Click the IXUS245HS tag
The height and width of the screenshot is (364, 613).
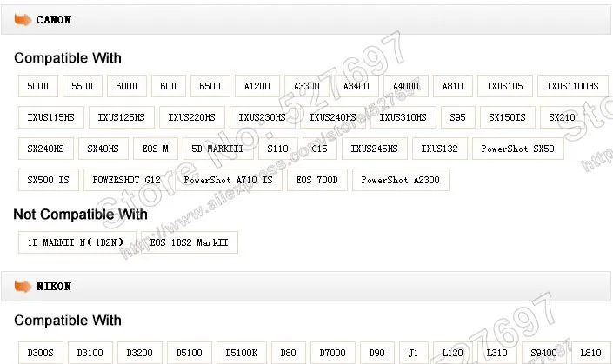point(375,149)
